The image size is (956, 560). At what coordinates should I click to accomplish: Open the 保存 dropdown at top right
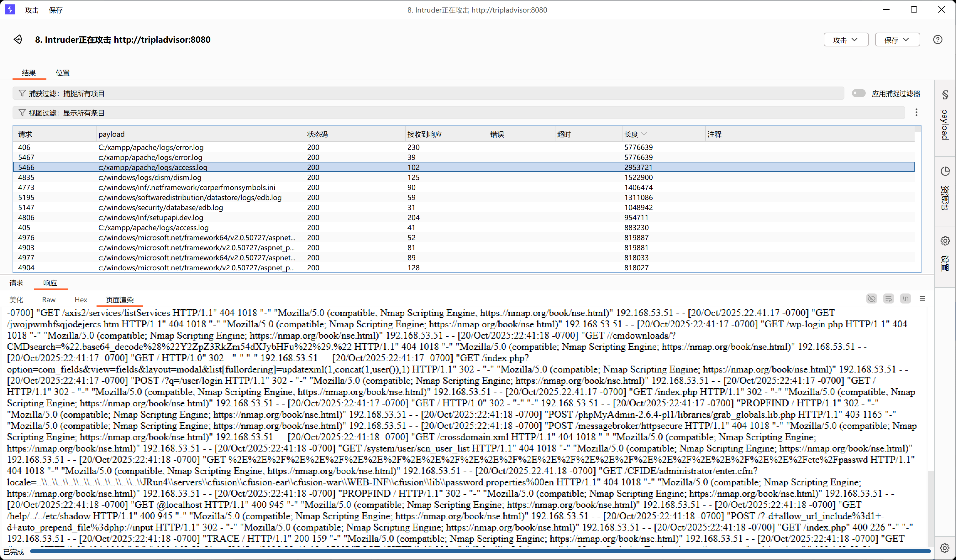point(897,40)
